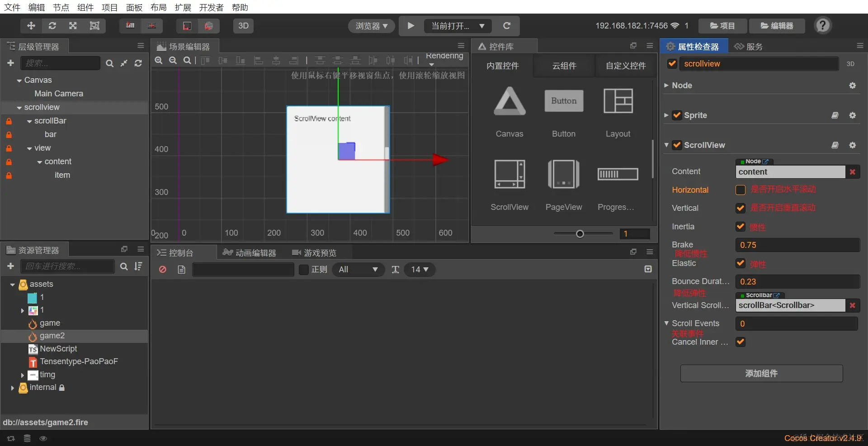Collapse the assets folder tree
The height and width of the screenshot is (446, 868).
[x=12, y=285]
